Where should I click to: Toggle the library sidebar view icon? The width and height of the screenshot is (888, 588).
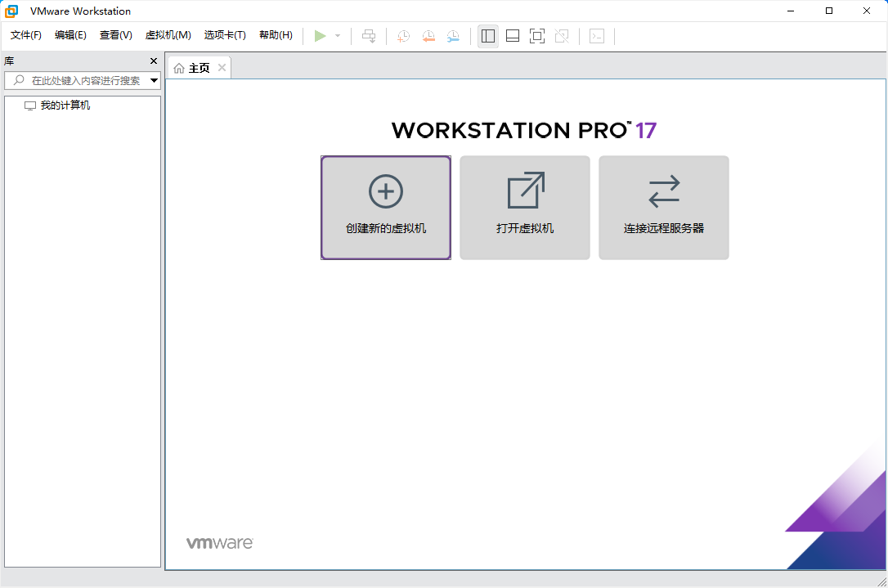coord(487,36)
